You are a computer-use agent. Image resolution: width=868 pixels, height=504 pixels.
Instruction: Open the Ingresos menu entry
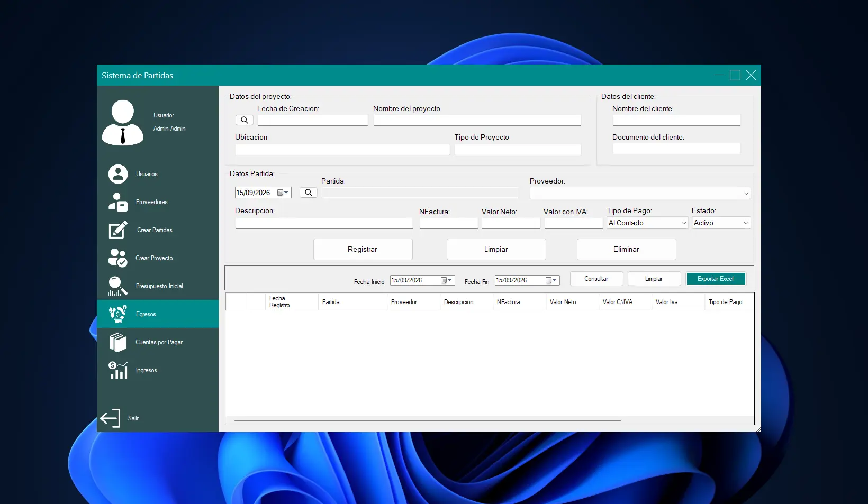pyautogui.click(x=146, y=370)
